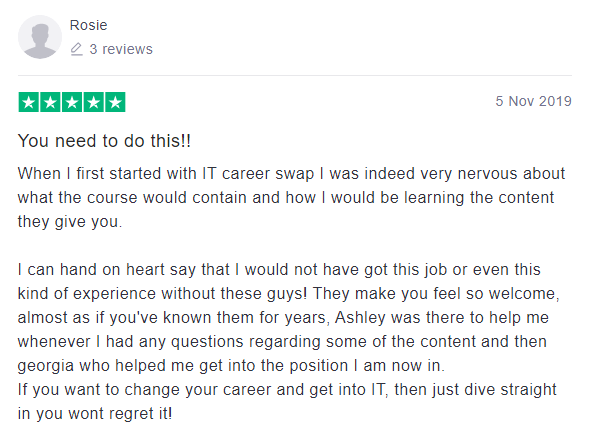Select the fifth green rating star
The height and width of the screenshot is (433, 590).
tap(115, 102)
